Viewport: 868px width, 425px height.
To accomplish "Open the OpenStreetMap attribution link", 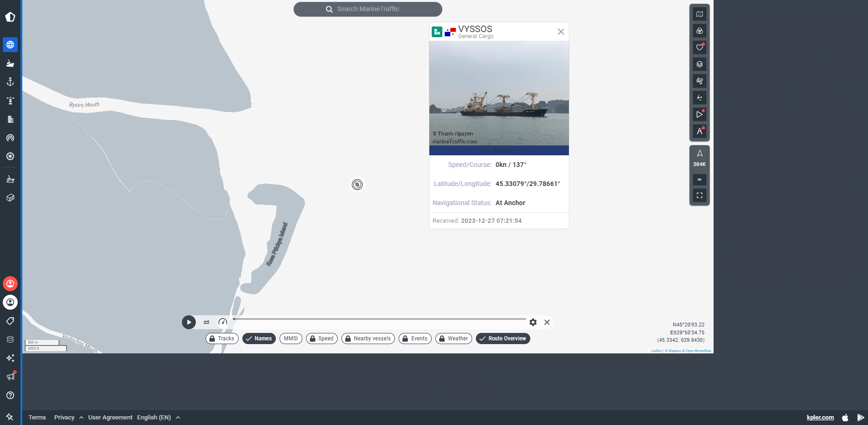I will click(x=698, y=351).
